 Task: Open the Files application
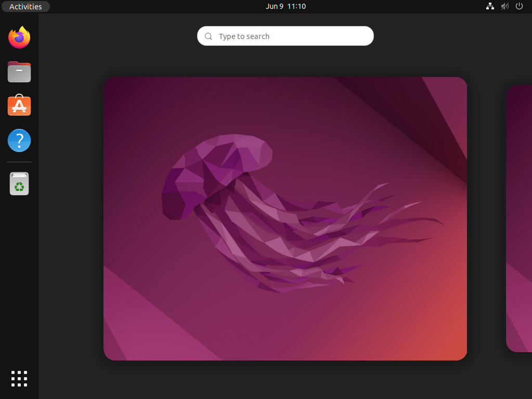pos(19,72)
